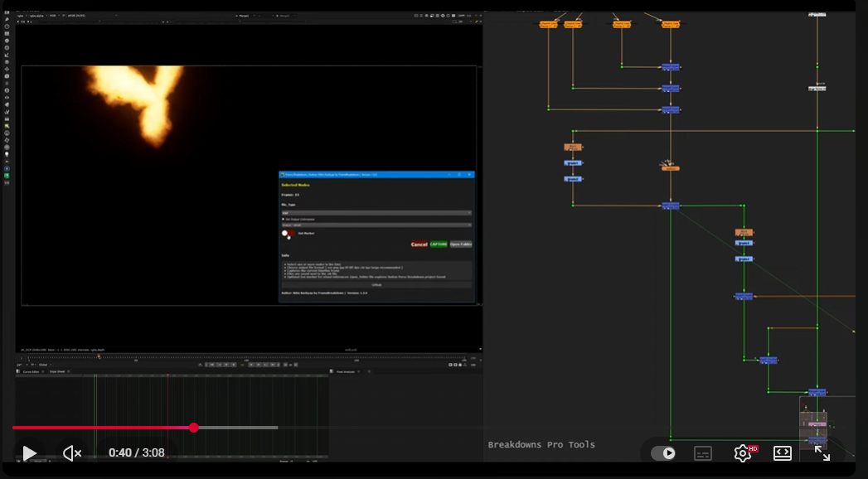Image resolution: width=868 pixels, height=479 pixels.
Task: Open the file type dropdown
Action: click(x=376, y=212)
